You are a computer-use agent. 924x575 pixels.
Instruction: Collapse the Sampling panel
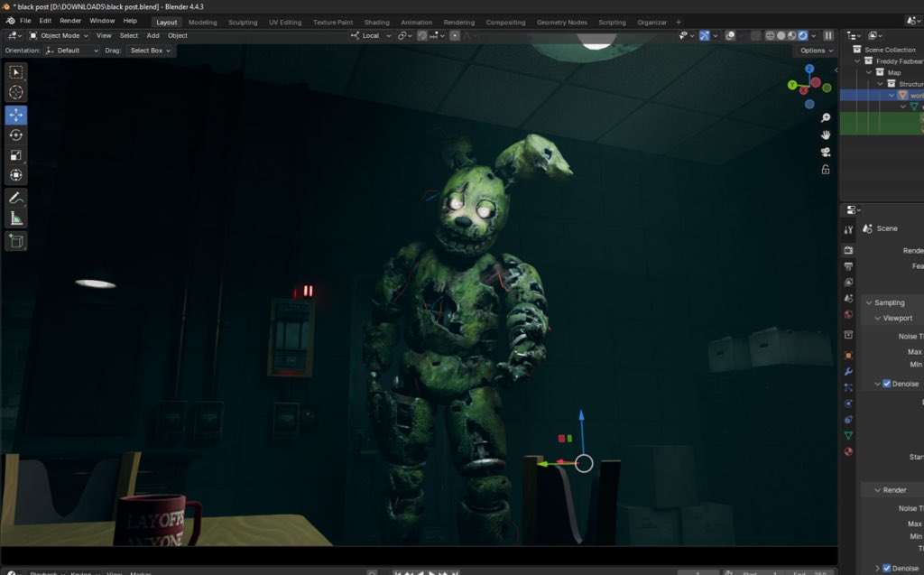pyautogui.click(x=869, y=302)
